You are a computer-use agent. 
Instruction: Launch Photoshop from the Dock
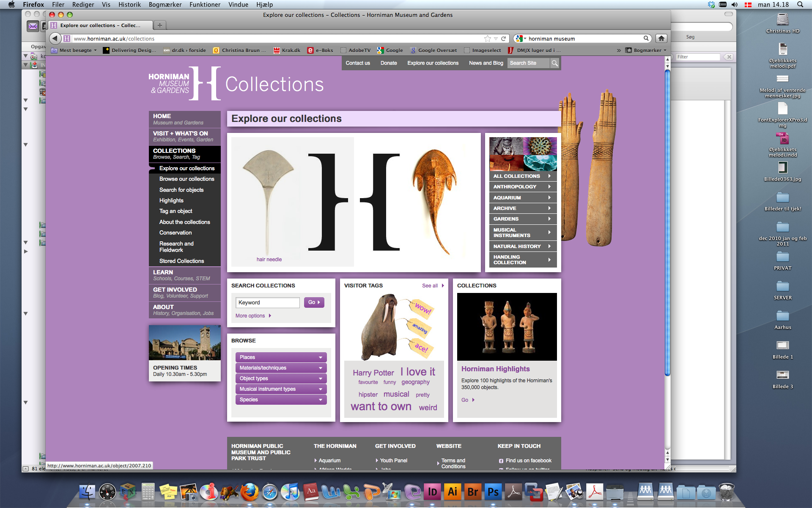coord(493,492)
